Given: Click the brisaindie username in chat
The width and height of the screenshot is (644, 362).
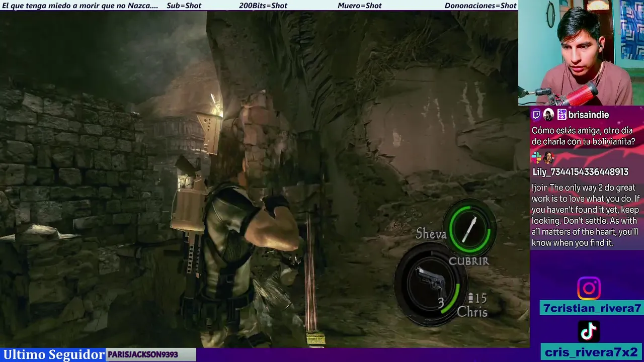Looking at the screenshot, I should [x=589, y=115].
